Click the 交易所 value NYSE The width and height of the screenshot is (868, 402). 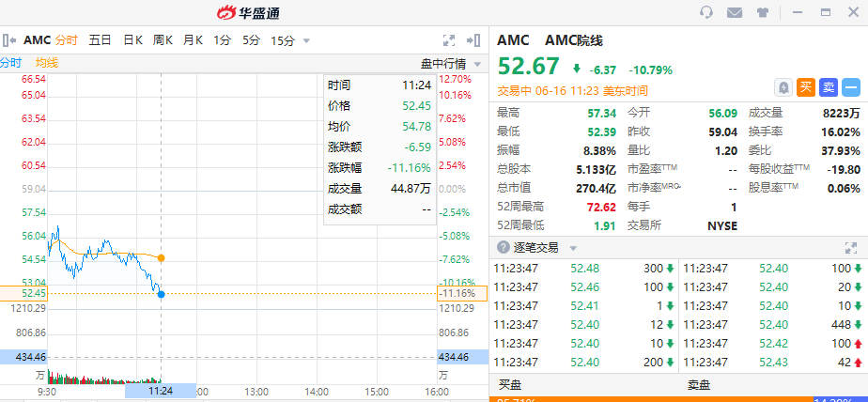pos(722,225)
